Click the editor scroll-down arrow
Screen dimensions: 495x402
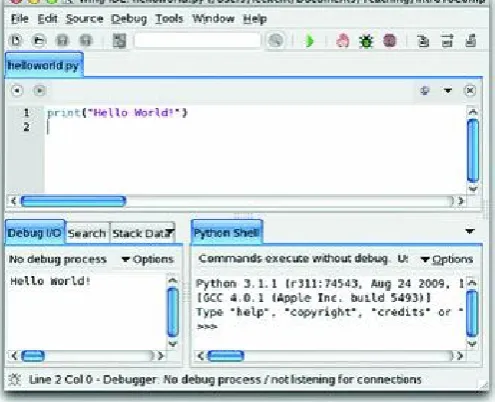pos(473,189)
